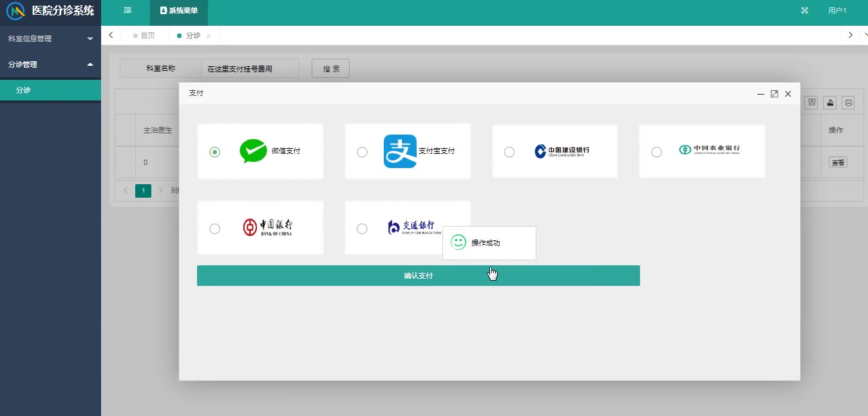Select the 微信支付 radio button
The image size is (868, 416).
point(215,152)
